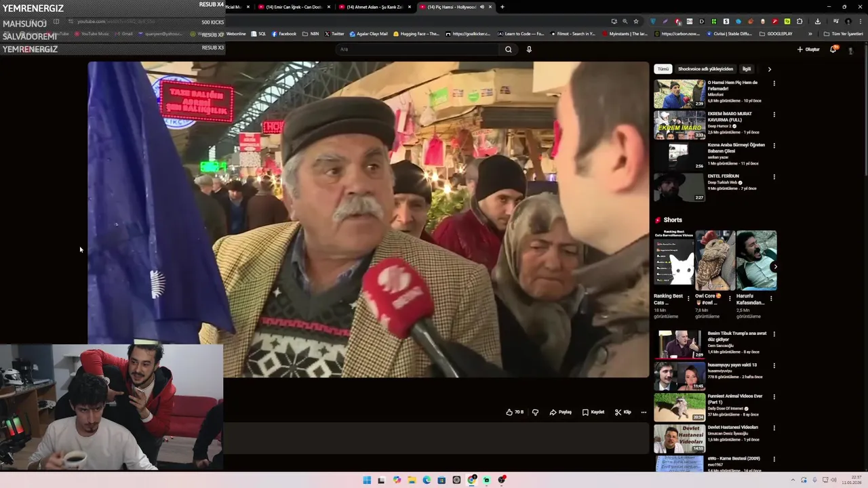Open the GOOGLEPLAY bookmark folder
The width and height of the screenshot is (868, 488).
pos(776,34)
